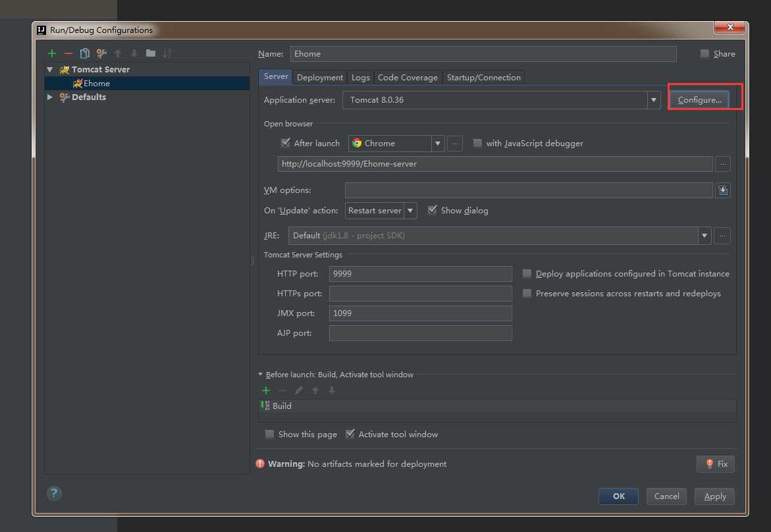Click the panel splitter handle
This screenshot has width=771, height=532.
(x=253, y=259)
